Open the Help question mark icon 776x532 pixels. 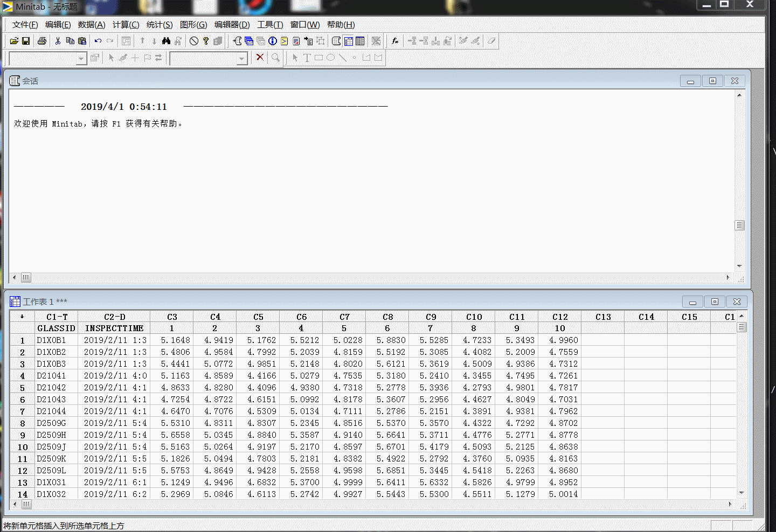click(x=206, y=41)
